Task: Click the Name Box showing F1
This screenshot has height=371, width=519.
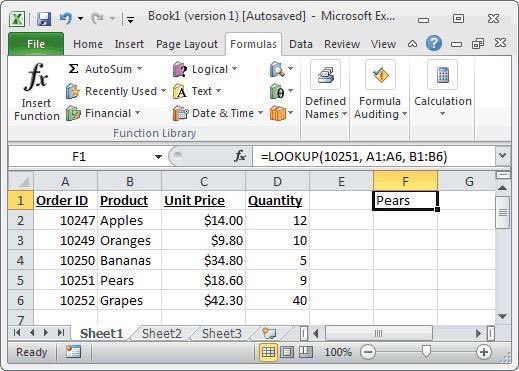Action: 79,156
